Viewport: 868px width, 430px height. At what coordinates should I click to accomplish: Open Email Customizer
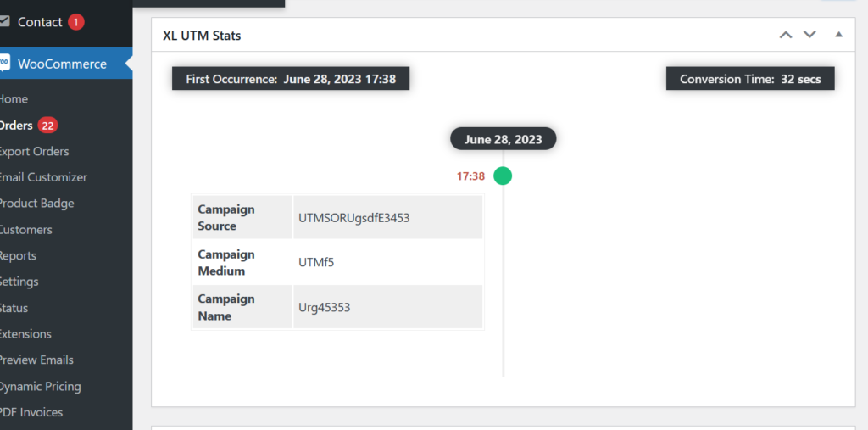(42, 177)
